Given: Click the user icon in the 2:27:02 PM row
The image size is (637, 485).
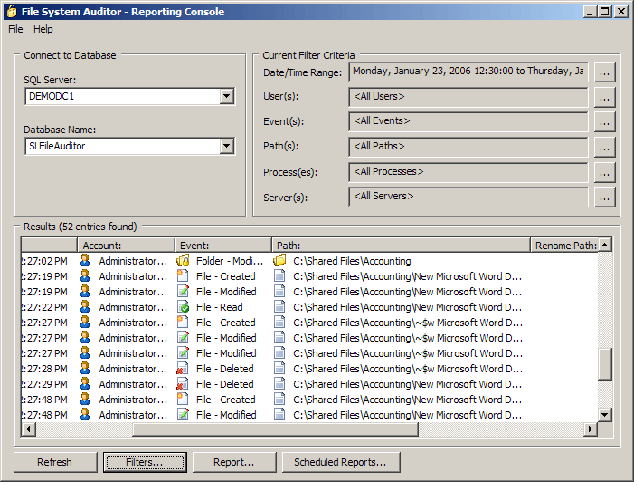Looking at the screenshot, I should pyautogui.click(x=85, y=261).
